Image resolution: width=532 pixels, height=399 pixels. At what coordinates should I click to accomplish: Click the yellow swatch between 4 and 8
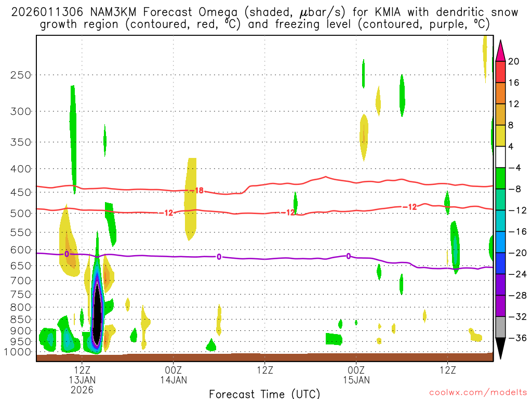500,136
